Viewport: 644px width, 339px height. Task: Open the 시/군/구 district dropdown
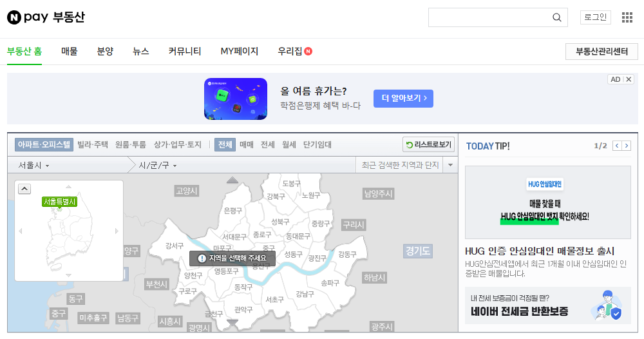[158, 165]
